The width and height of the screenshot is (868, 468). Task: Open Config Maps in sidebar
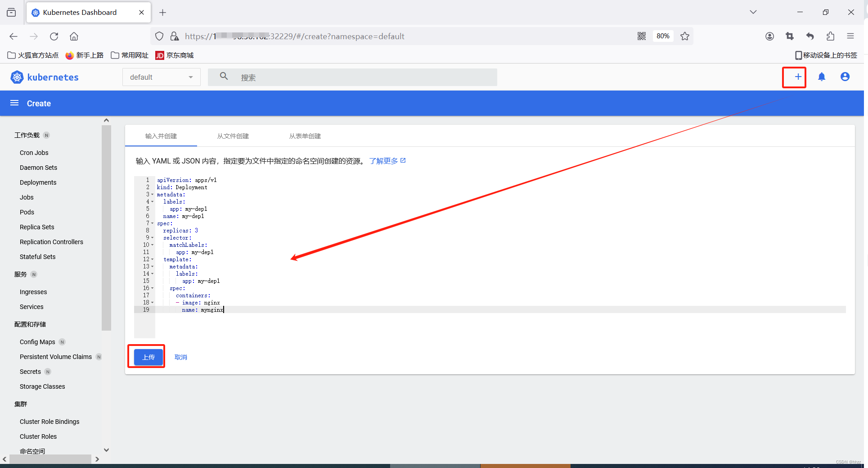pyautogui.click(x=37, y=342)
